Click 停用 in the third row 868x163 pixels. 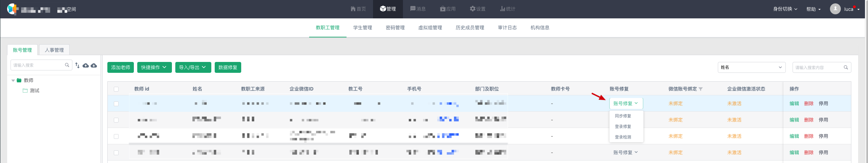823,136
